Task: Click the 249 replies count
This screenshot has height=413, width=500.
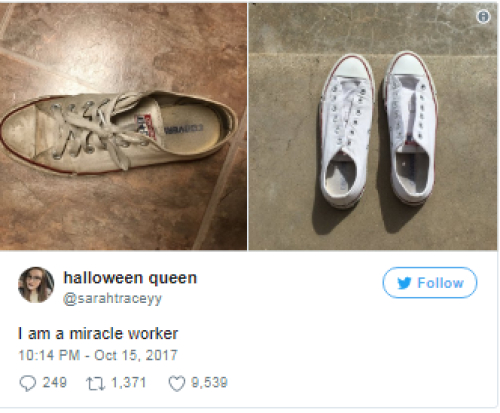Action: pos(55,382)
